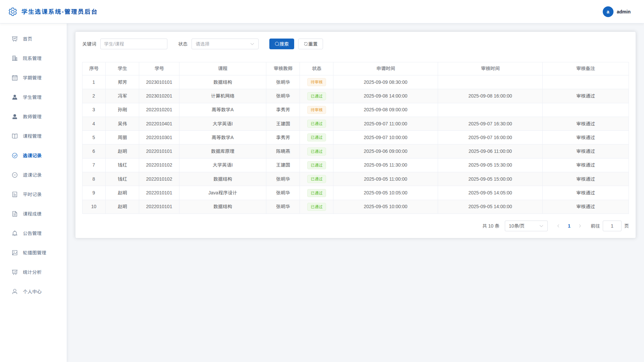Viewport: 644px width, 362px height.
Task: Click course 计算机网络 cell
Action: tap(223, 96)
